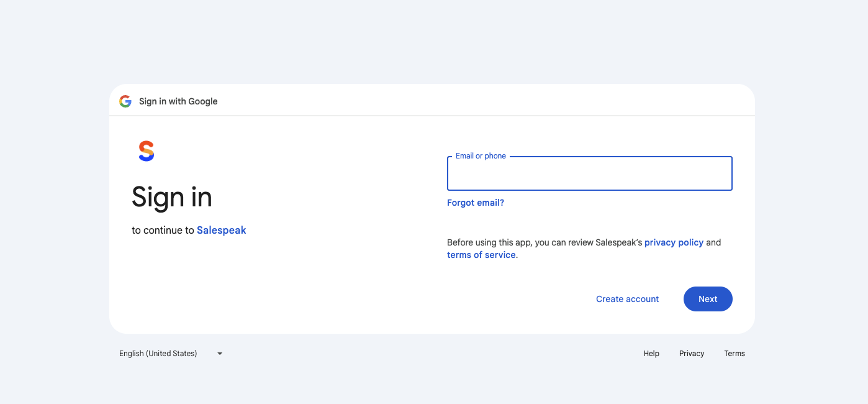Click the Forgot email? link
Image resolution: width=868 pixels, height=404 pixels.
476,203
